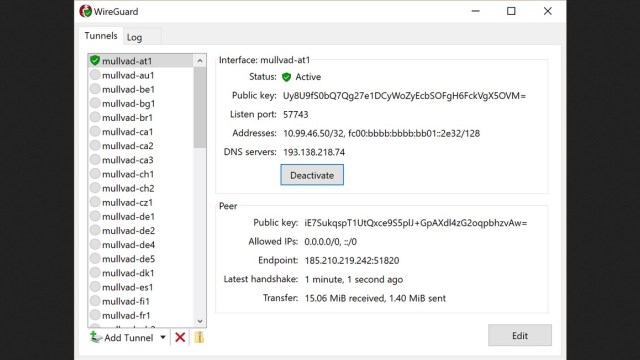Viewport: 640px width, 360px height.
Task: Select the mullvad-be1 tunnel
Action: [x=141, y=89]
